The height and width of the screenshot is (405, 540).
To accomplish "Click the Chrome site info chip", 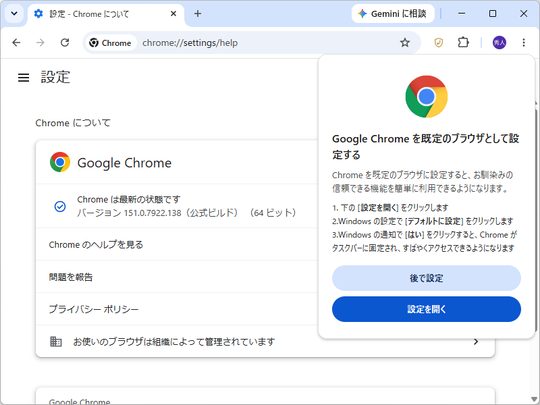I will [x=111, y=43].
